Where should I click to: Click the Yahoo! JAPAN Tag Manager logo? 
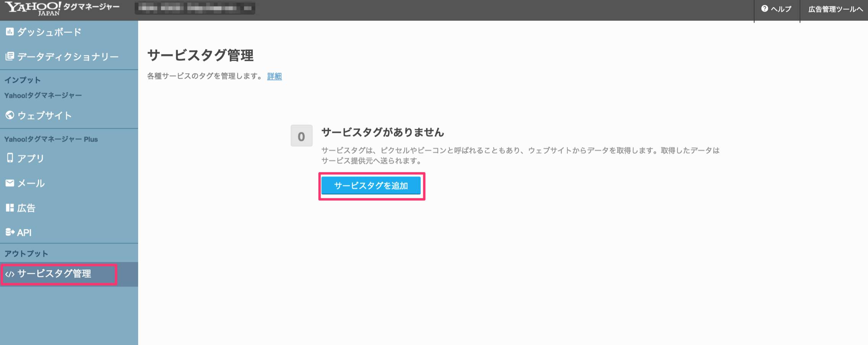pyautogui.click(x=63, y=8)
